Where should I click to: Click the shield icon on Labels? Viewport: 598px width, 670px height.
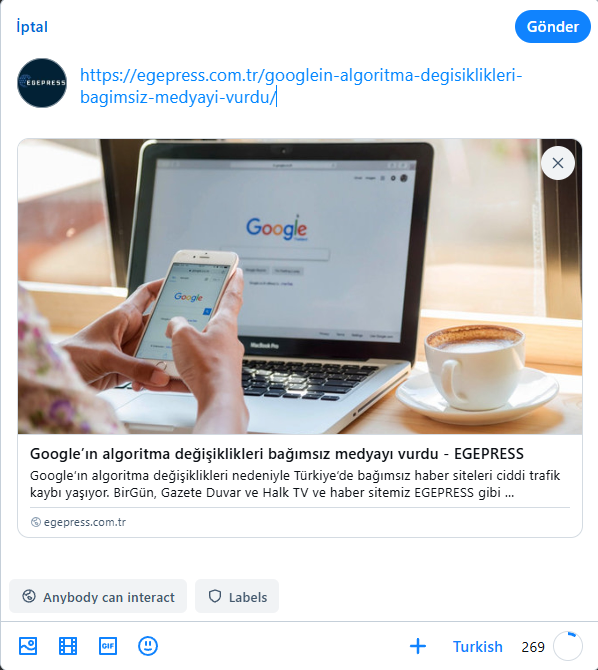[x=215, y=596]
